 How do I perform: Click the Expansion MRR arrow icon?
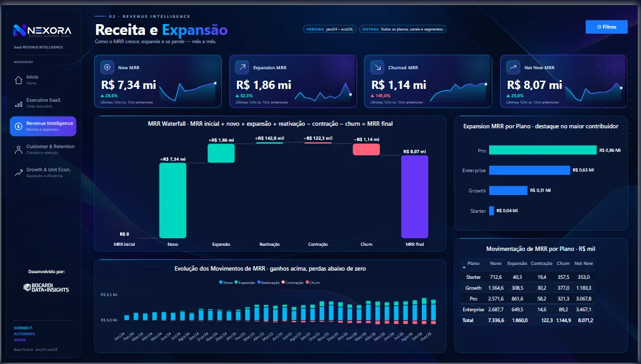(242, 67)
